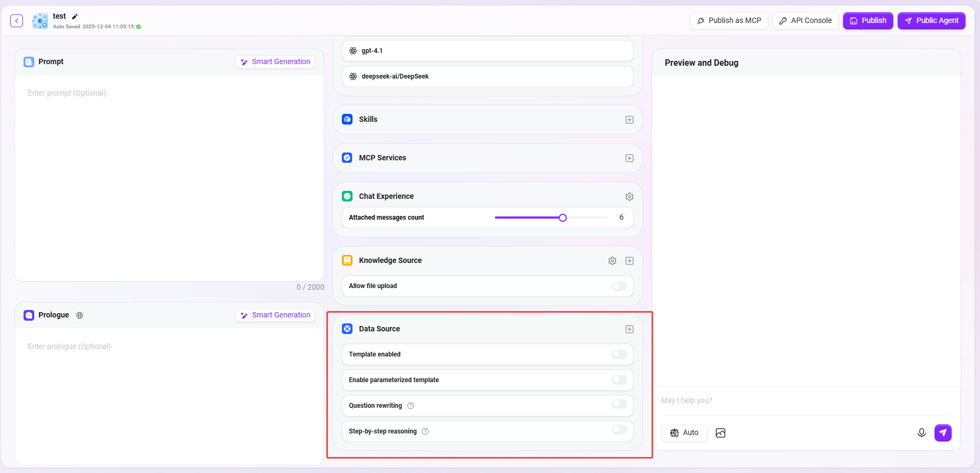
Task: Expand Skills with the plus icon
Action: point(629,120)
